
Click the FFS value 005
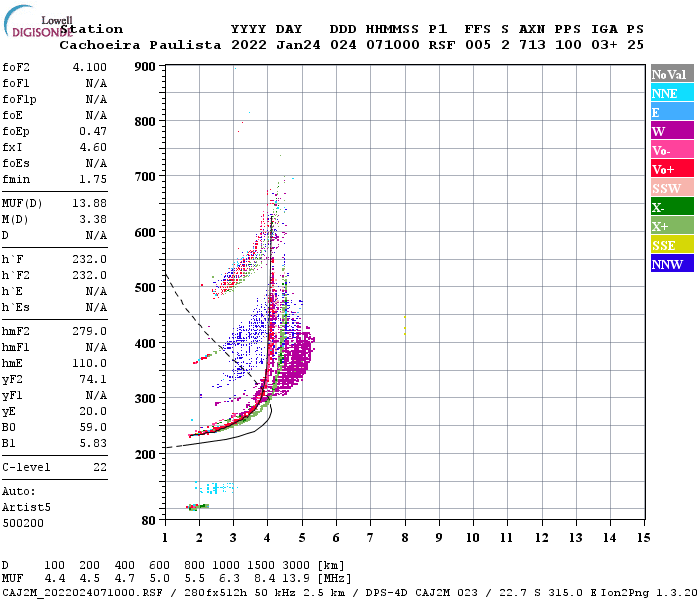[x=478, y=45]
